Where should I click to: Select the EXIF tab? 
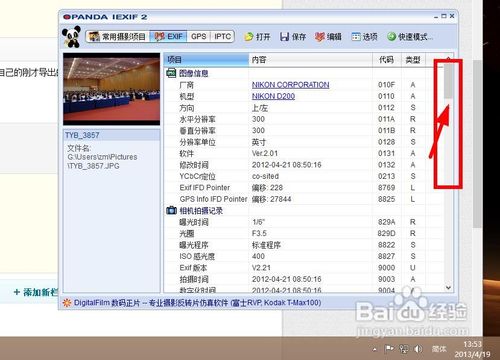click(x=169, y=36)
